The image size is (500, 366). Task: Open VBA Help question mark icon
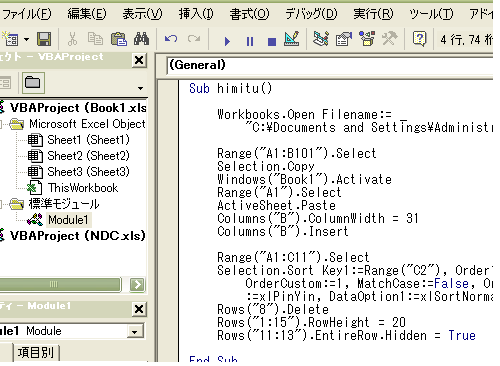(419, 39)
